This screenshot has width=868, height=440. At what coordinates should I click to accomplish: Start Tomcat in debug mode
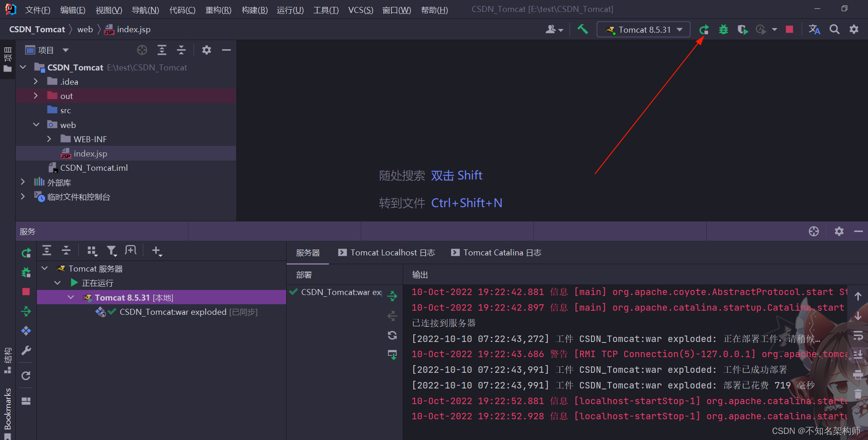point(723,29)
